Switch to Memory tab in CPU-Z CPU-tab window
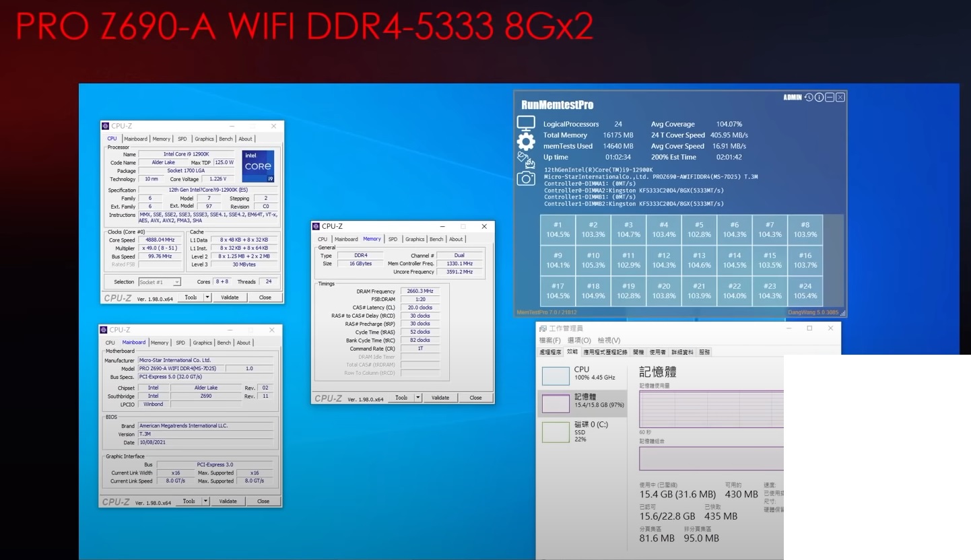Screen dimensions: 971x560 (x=162, y=139)
